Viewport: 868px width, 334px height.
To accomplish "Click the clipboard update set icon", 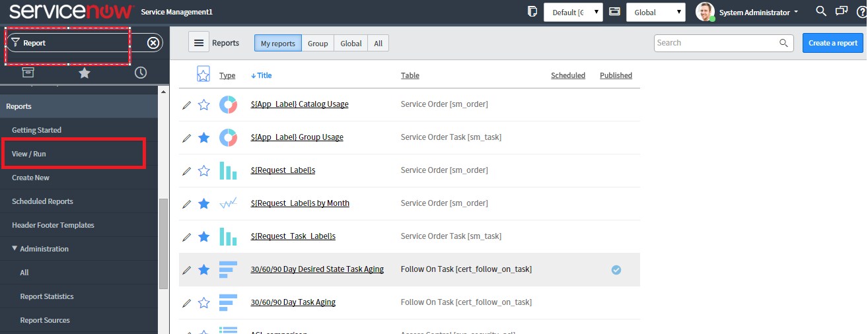I will (532, 12).
